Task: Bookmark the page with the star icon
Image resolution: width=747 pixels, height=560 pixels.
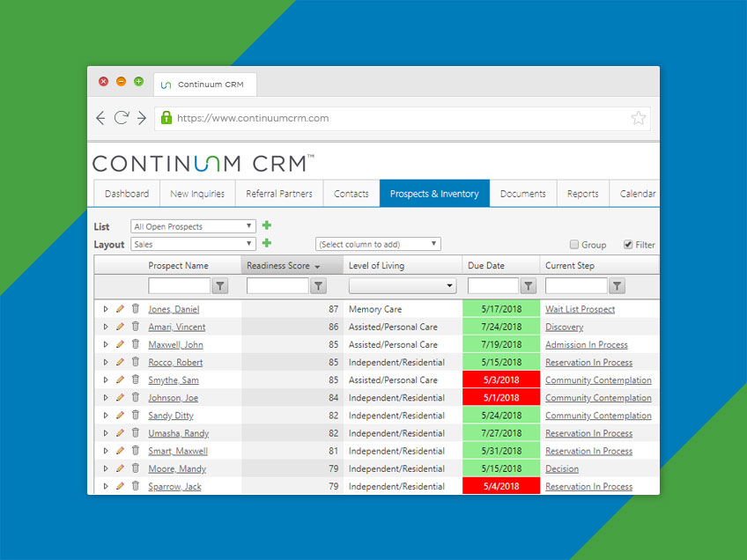Action: 638,117
